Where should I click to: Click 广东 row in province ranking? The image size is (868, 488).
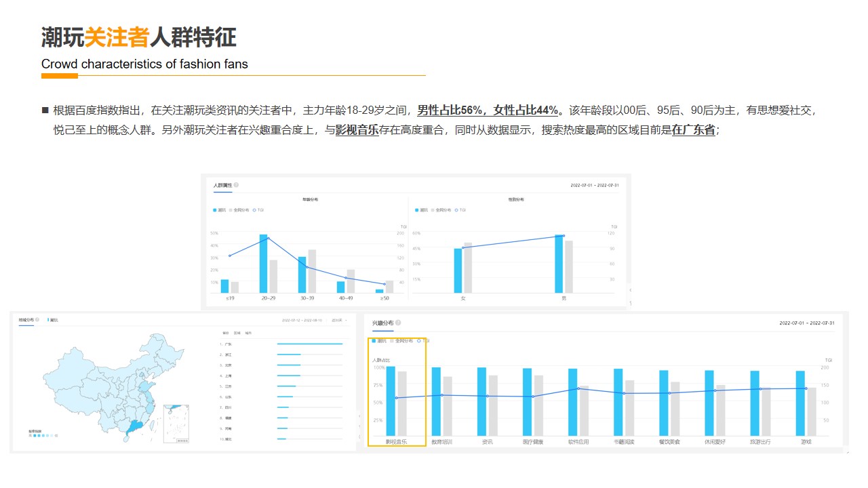[281, 344]
